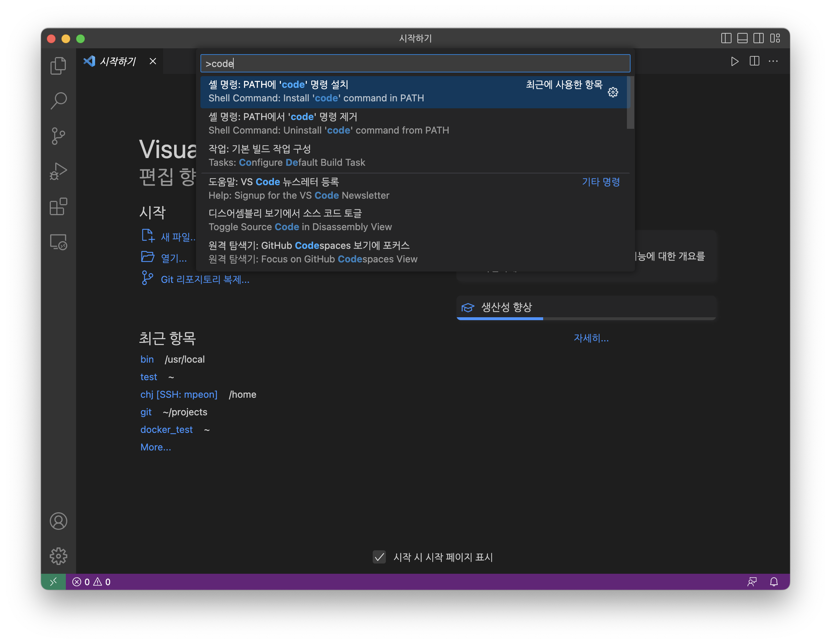831x644 pixels.
Task: Click the Git 리포지토리 복제... link
Action: [x=205, y=280]
